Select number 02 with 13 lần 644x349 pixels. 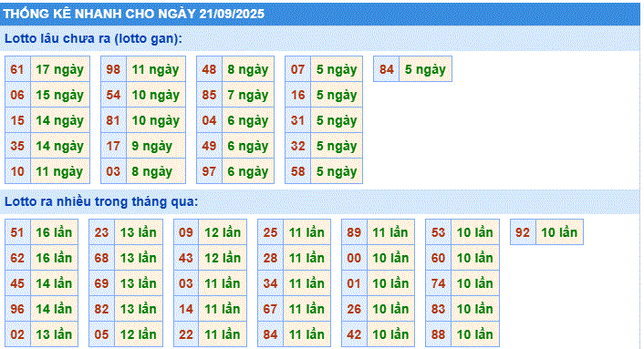coord(17,334)
